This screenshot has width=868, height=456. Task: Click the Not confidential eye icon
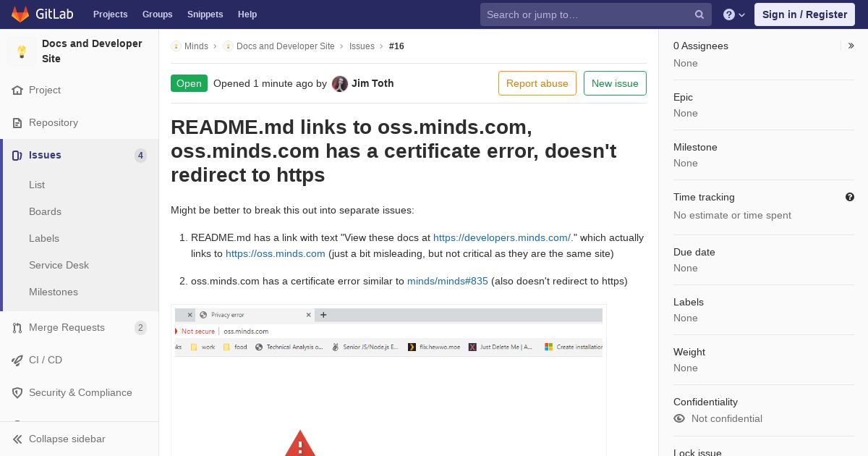pyautogui.click(x=679, y=418)
